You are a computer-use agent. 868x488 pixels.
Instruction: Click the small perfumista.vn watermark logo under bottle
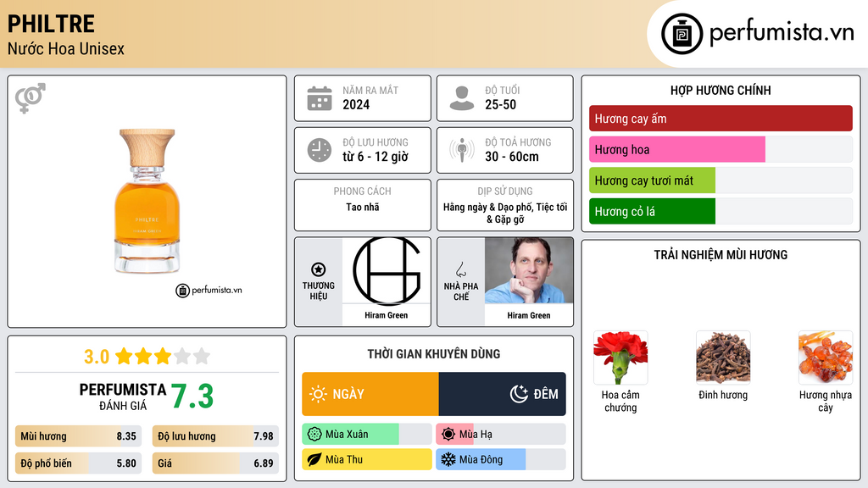pos(209,290)
